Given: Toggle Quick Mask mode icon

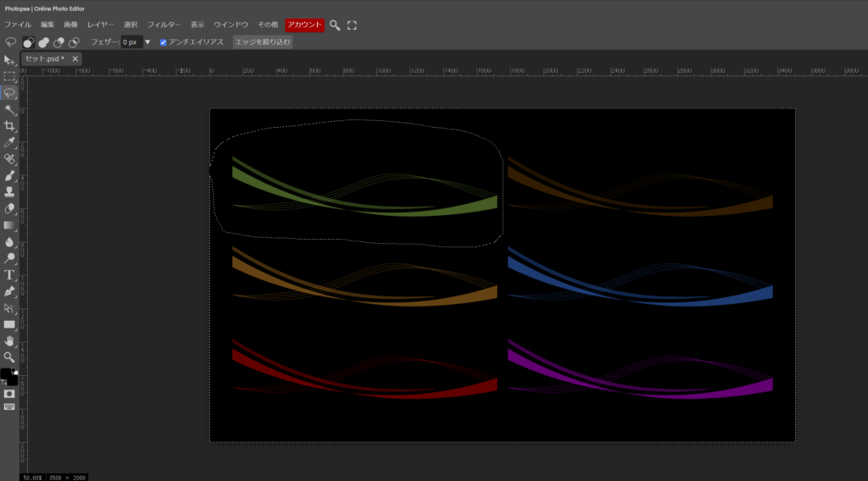Looking at the screenshot, I should (x=9, y=394).
